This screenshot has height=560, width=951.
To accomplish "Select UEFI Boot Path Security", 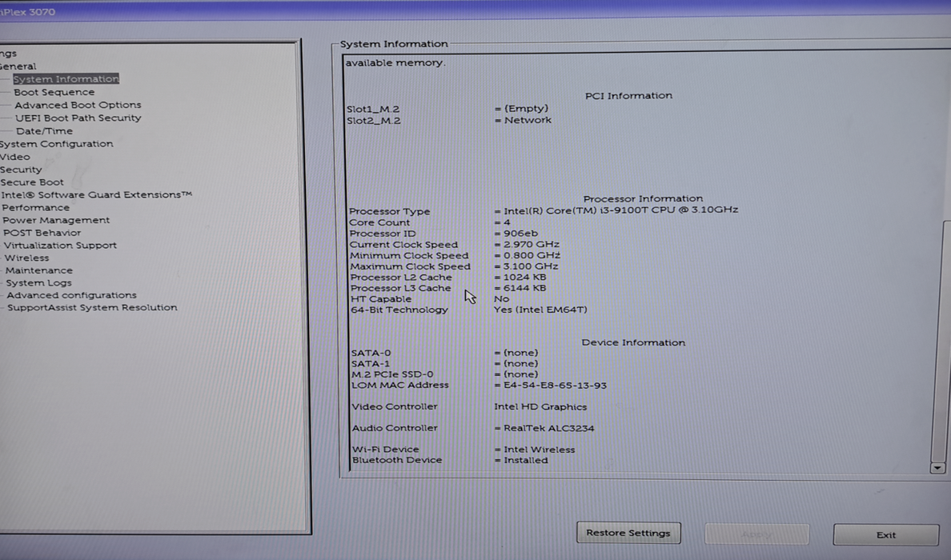I will (78, 118).
